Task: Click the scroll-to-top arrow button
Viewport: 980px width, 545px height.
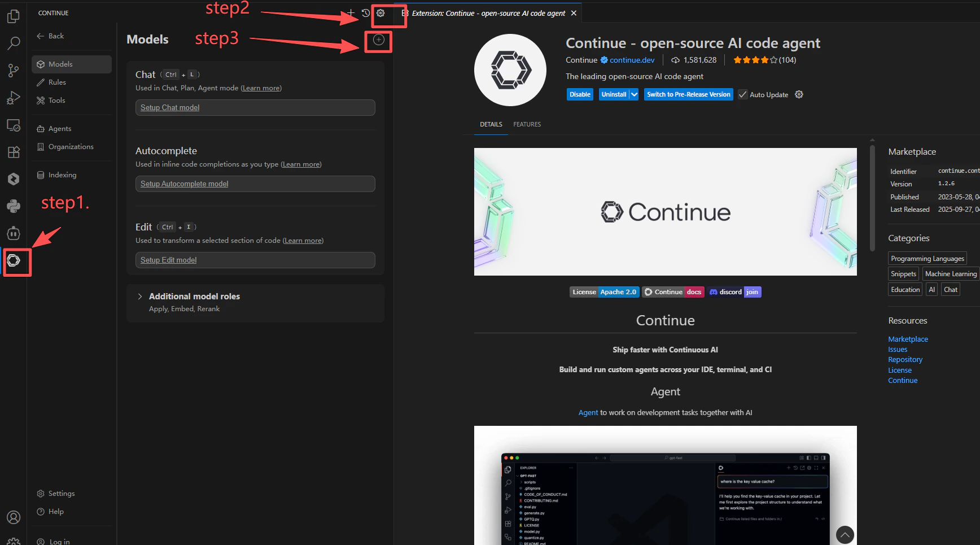Action: tap(845, 535)
